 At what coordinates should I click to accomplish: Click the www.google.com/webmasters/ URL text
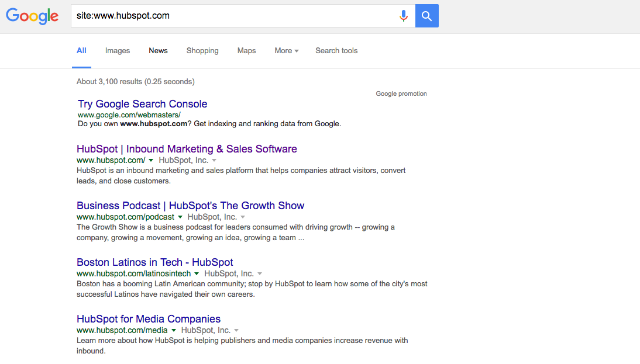pos(129,115)
